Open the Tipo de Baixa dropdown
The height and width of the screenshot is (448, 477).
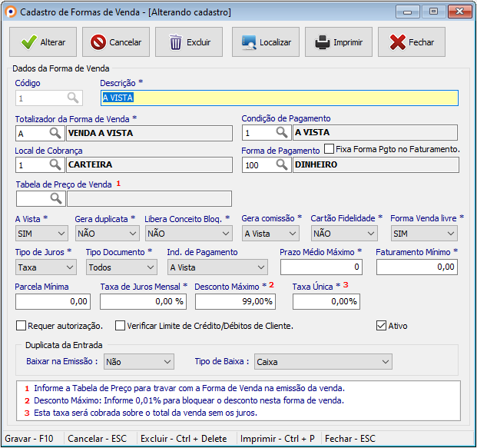point(322,361)
